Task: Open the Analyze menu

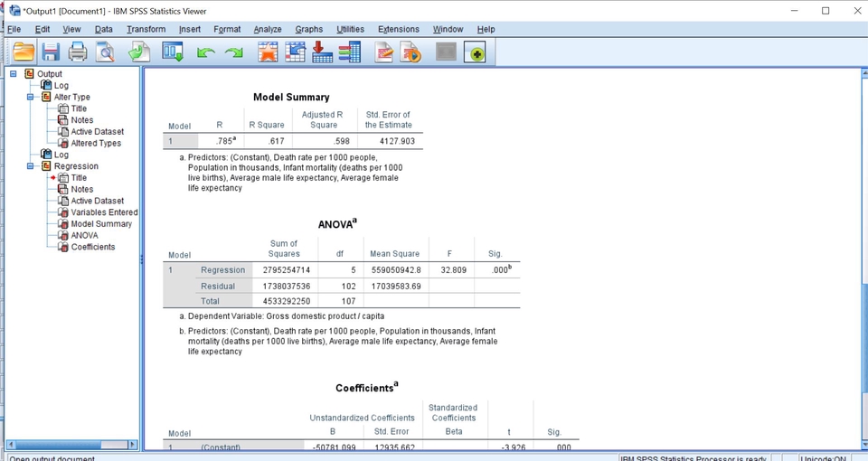Action: [x=268, y=29]
